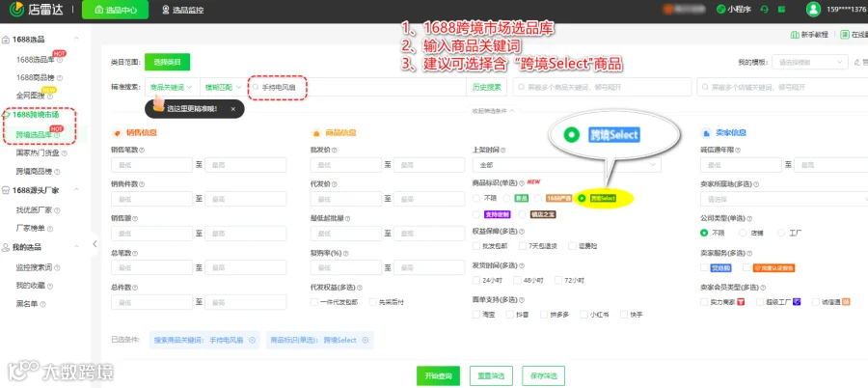Select the 不限 product label radio
This screenshot has width=868, height=388.
click(476, 198)
